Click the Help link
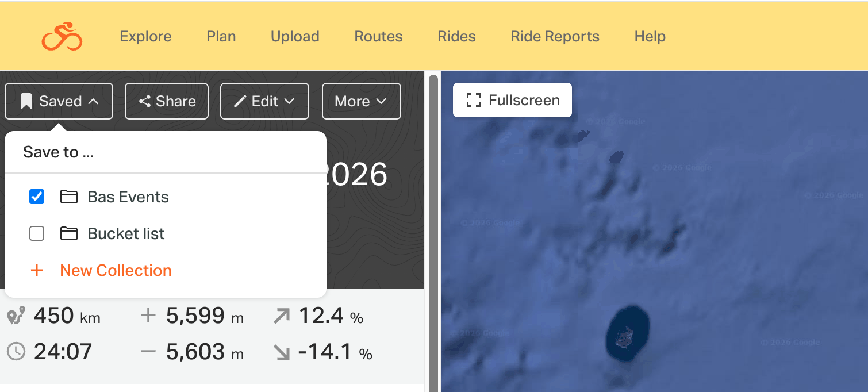This screenshot has height=392, width=868. [650, 36]
